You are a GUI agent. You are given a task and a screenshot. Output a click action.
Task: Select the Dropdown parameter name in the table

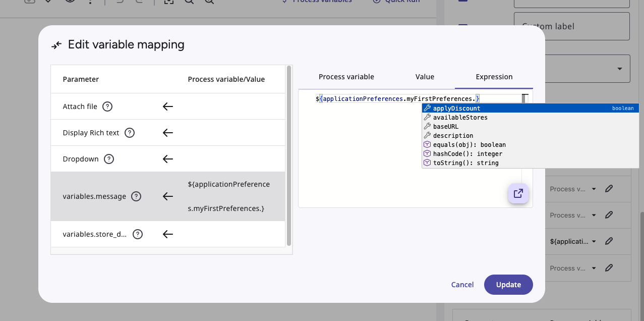click(x=81, y=159)
